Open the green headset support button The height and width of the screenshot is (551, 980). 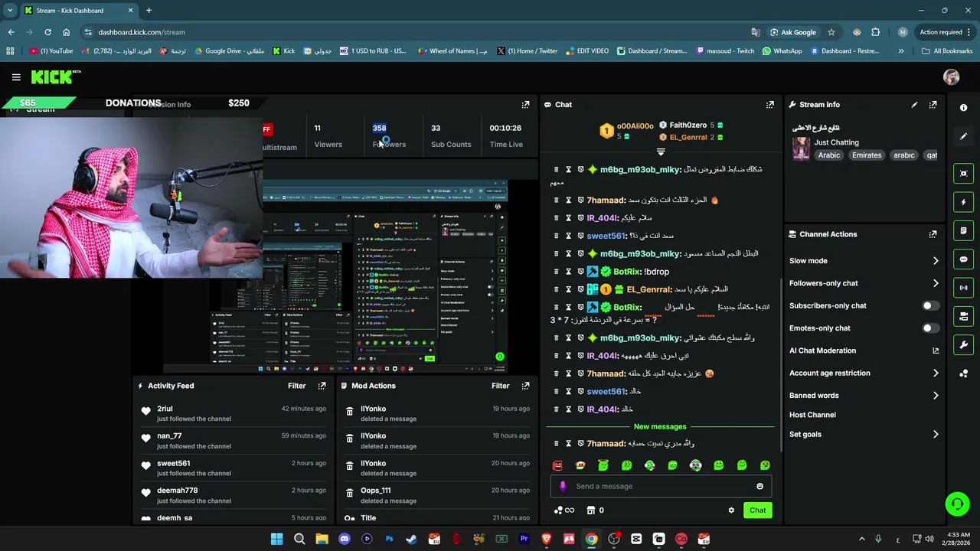pos(957,504)
